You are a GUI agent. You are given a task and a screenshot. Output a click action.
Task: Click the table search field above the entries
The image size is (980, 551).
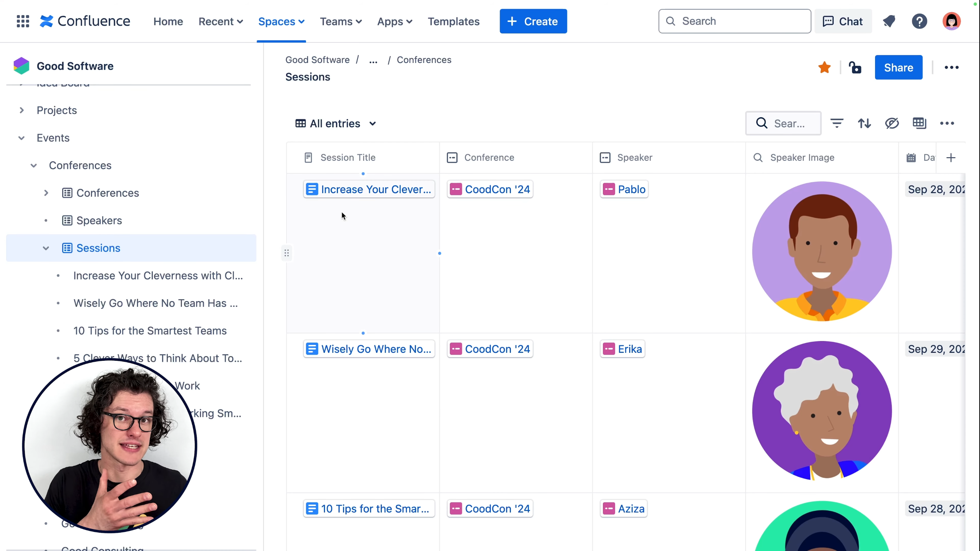784,123
